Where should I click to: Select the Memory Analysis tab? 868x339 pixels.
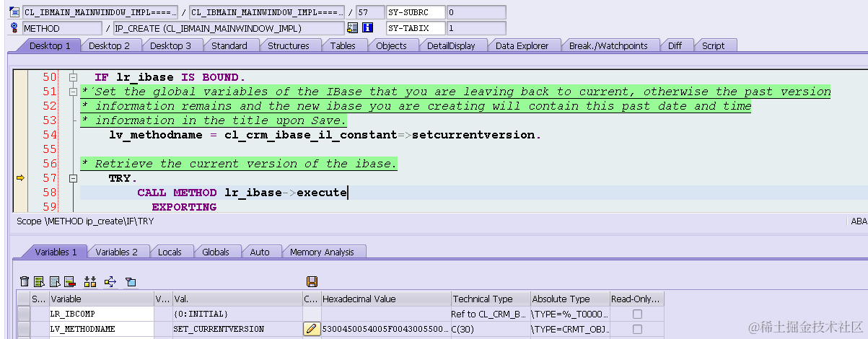(322, 252)
